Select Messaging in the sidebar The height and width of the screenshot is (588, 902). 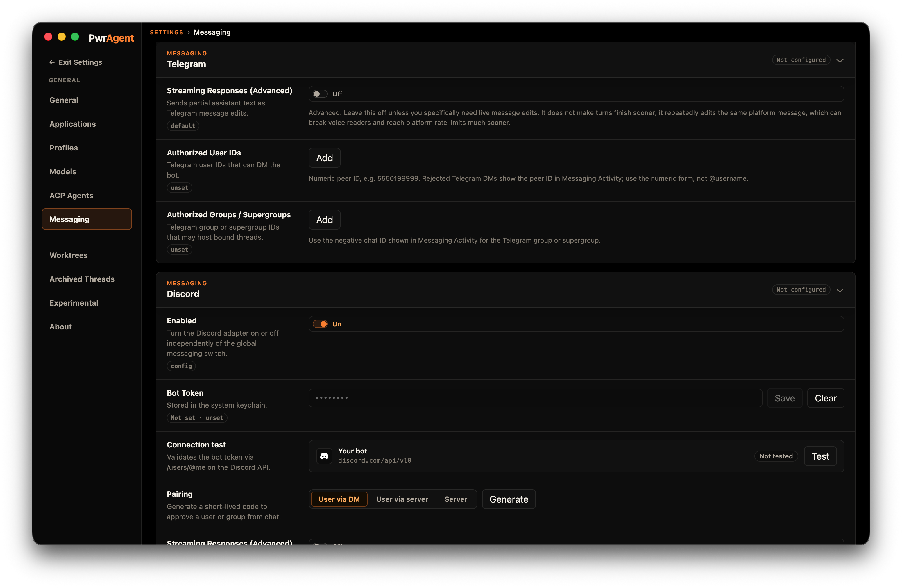click(x=87, y=219)
